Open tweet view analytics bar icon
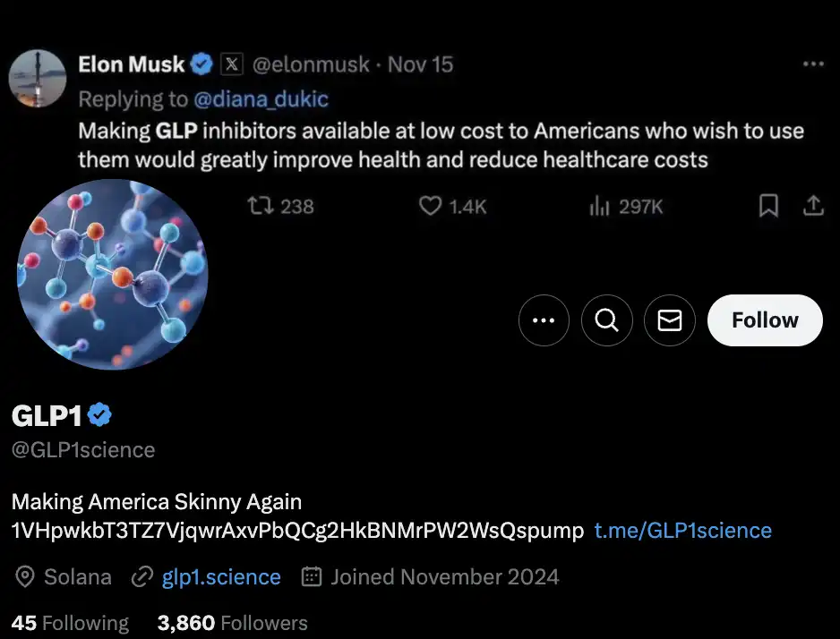 [x=599, y=207]
